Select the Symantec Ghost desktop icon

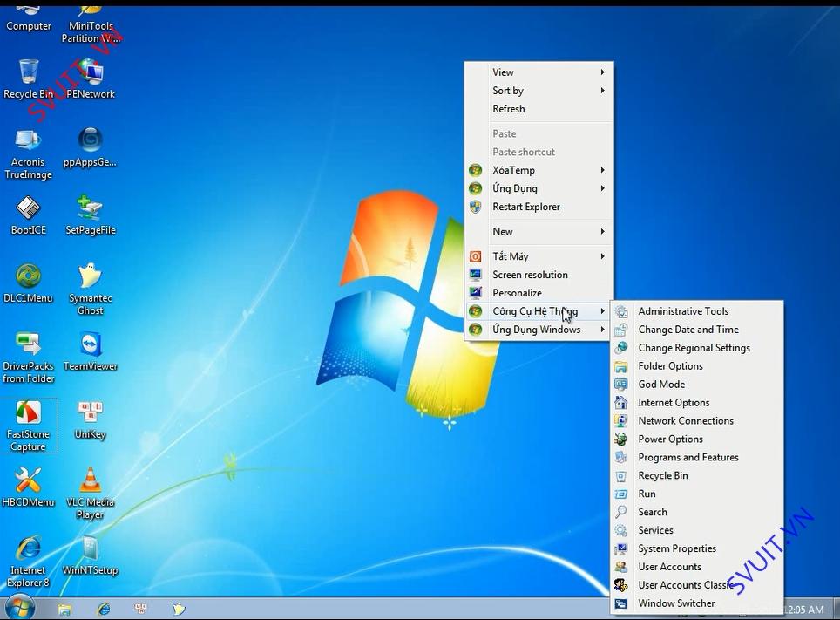(x=90, y=290)
